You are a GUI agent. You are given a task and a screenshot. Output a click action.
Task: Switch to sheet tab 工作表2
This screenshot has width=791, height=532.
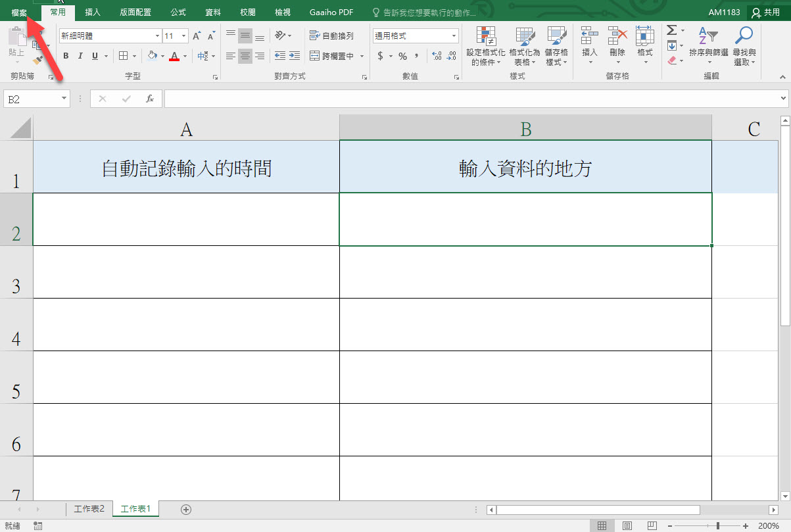click(89, 509)
